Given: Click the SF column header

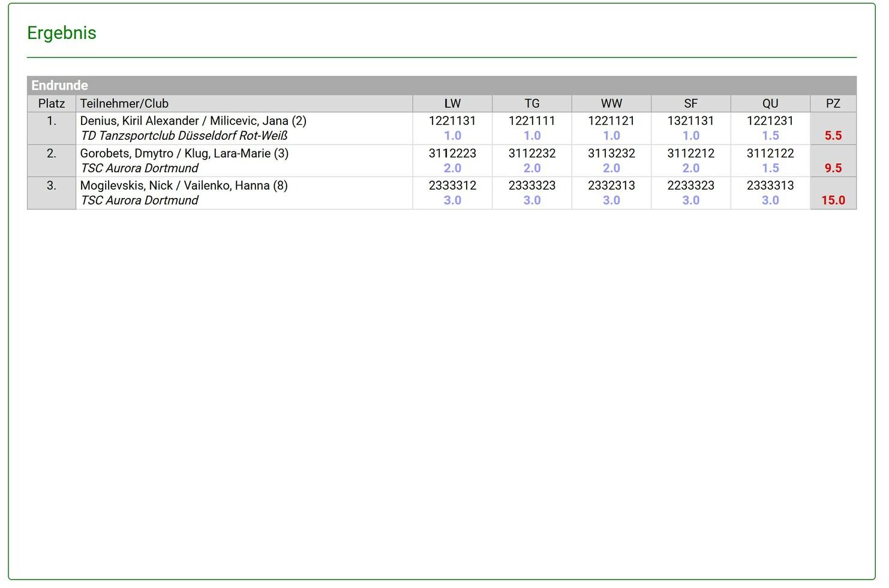Looking at the screenshot, I should [x=690, y=103].
